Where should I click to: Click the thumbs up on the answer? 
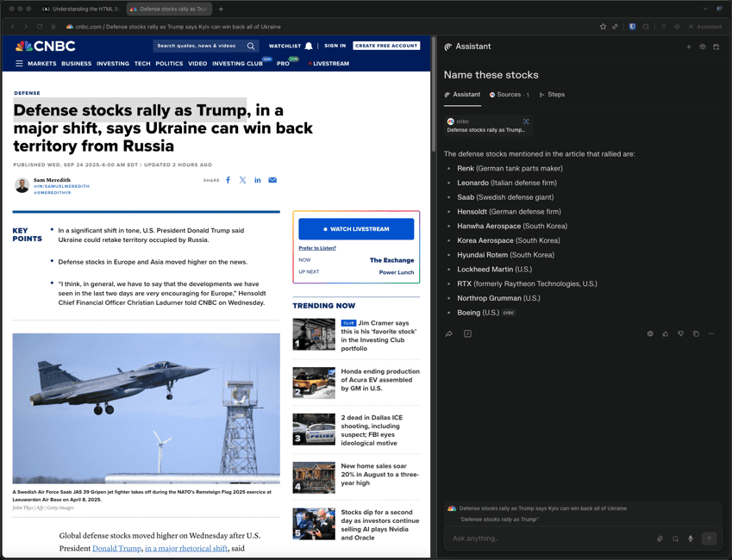point(665,333)
